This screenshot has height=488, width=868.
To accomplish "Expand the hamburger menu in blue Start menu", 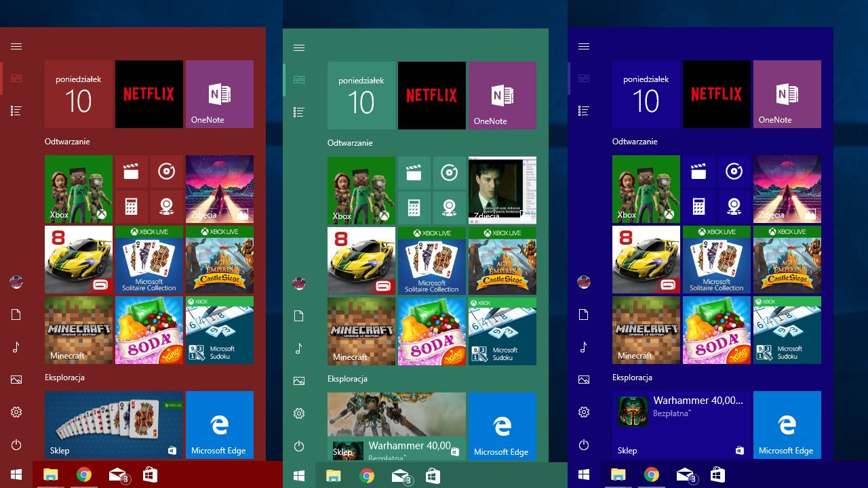I will 584,47.
